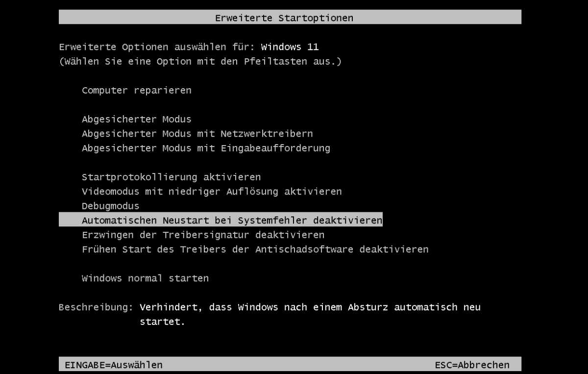Click the Pfeiltasten instruction line
Screen dimensions: 588x374
coord(200,61)
